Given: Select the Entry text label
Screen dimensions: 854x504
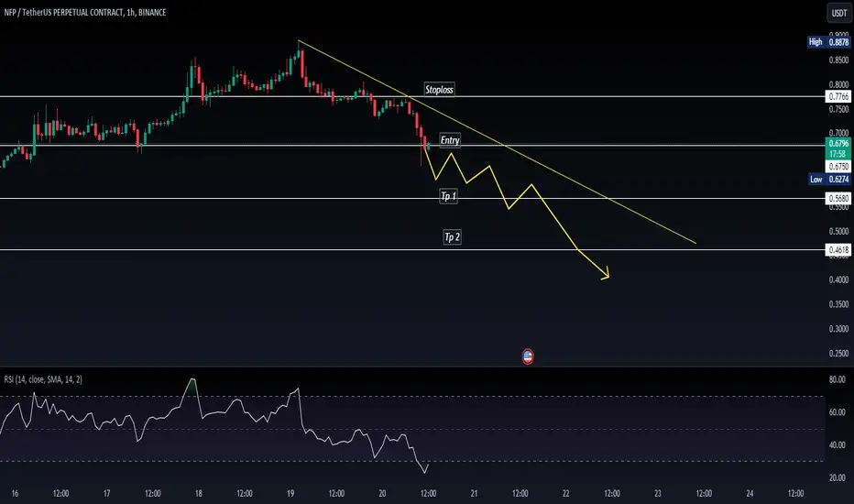Looking at the screenshot, I should [450, 140].
